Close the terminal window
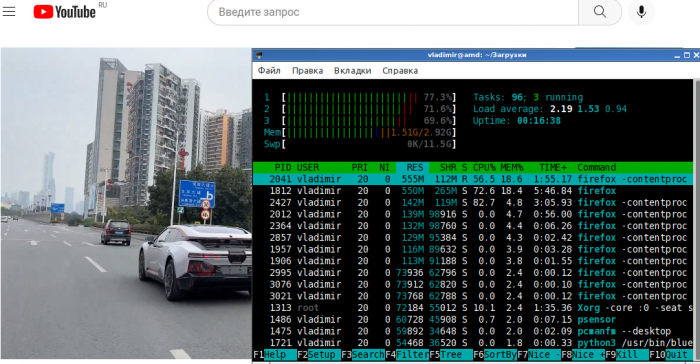 pyautogui.click(x=696, y=55)
